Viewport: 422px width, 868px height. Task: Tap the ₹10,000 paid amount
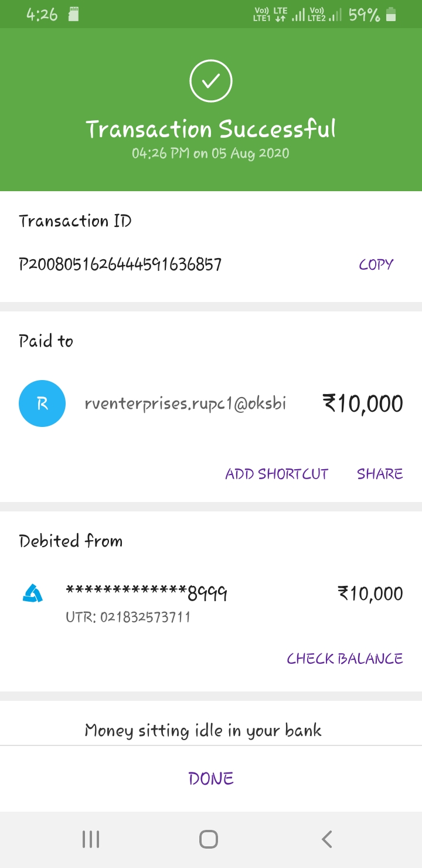[x=363, y=404]
